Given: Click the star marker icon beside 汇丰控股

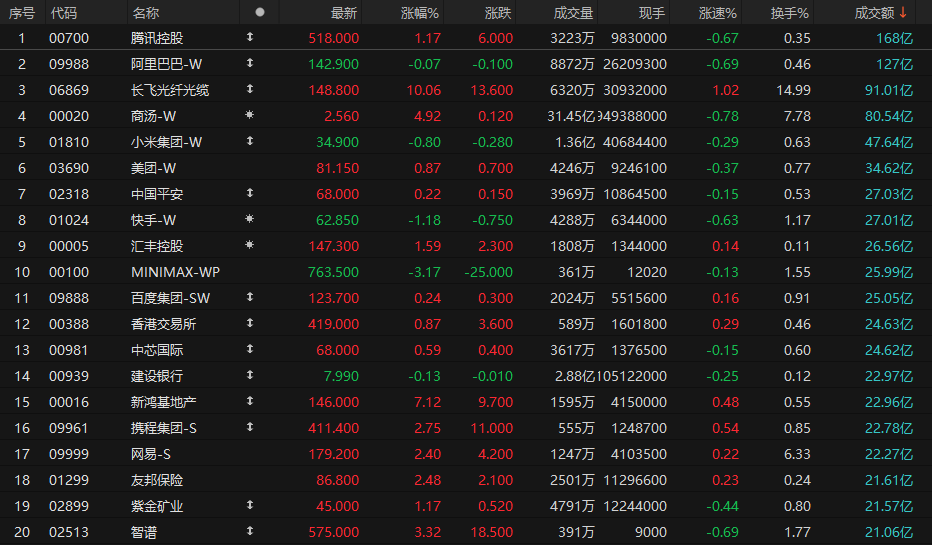Looking at the screenshot, I should click(249, 245).
